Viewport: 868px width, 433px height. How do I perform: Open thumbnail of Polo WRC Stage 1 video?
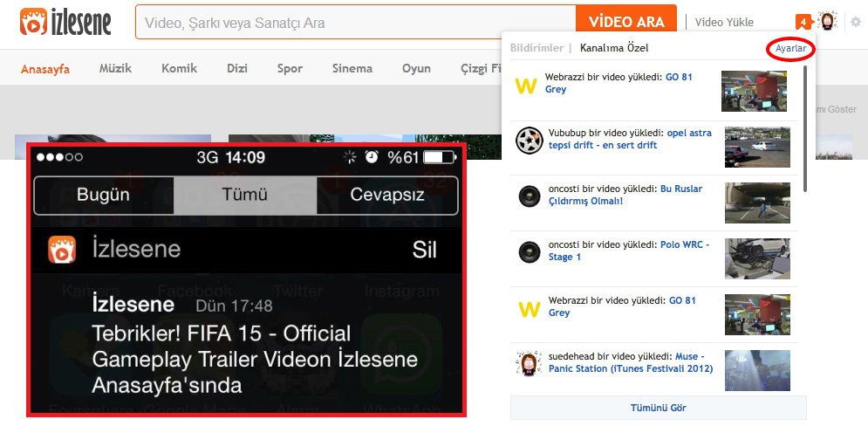click(757, 258)
